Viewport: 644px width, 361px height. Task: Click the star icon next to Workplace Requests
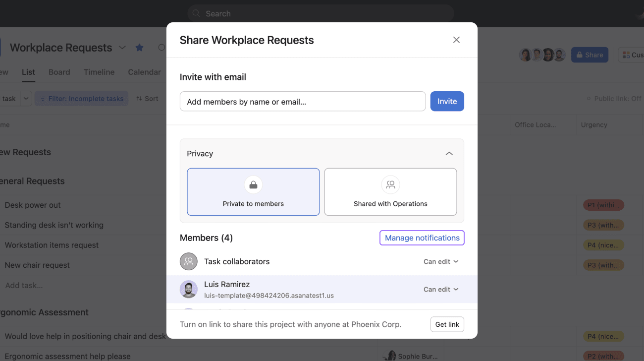coord(140,48)
